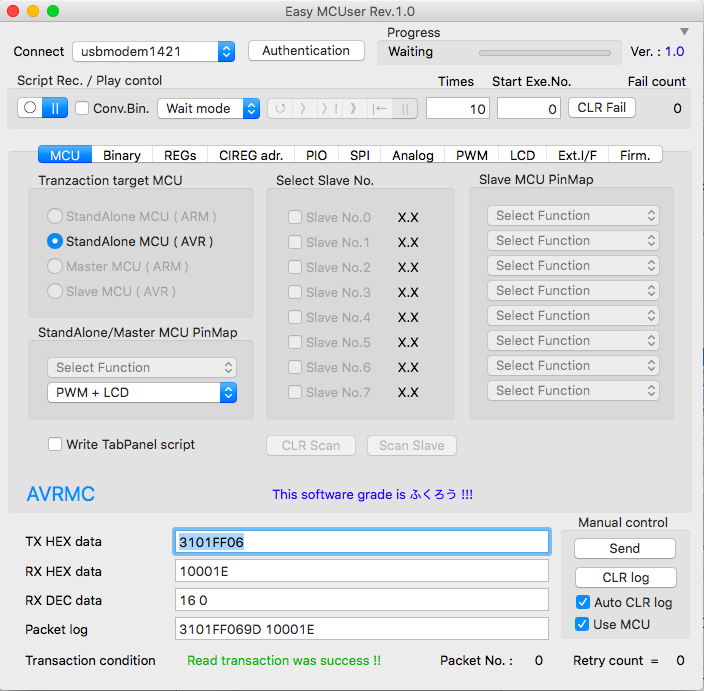Uncheck Use MCU checkbox
This screenshot has height=691, width=704.
click(x=582, y=624)
